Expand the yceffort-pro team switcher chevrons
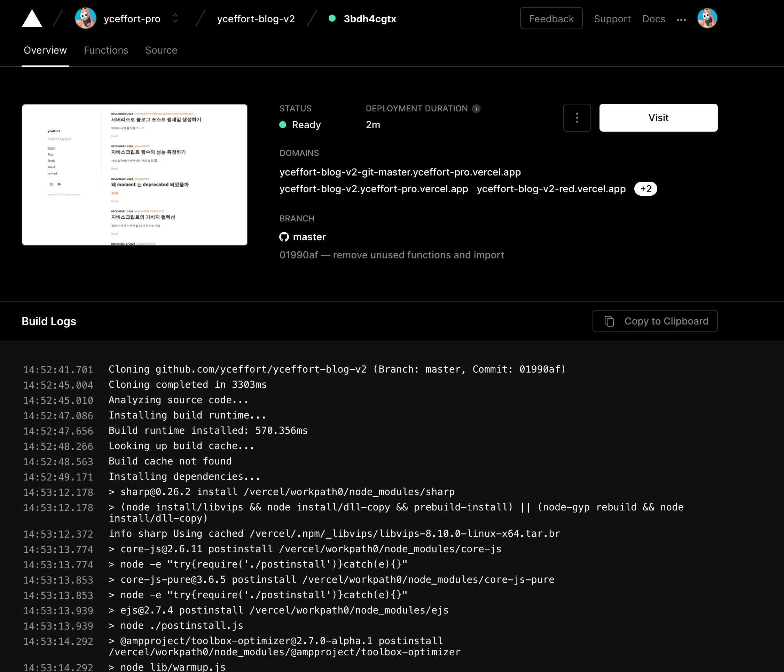This screenshot has height=672, width=784. point(175,18)
